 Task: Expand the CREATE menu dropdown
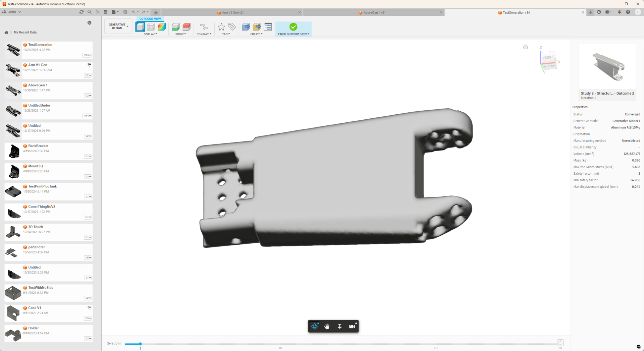click(256, 34)
